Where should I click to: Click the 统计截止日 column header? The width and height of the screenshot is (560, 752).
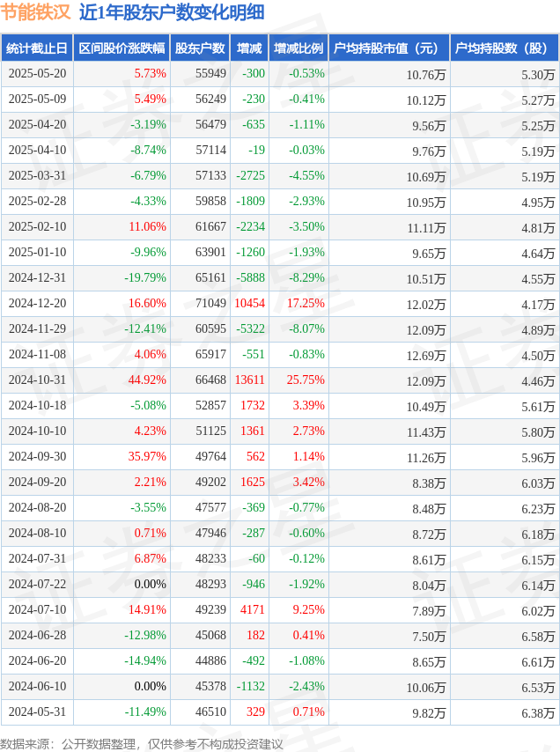tap(36, 48)
